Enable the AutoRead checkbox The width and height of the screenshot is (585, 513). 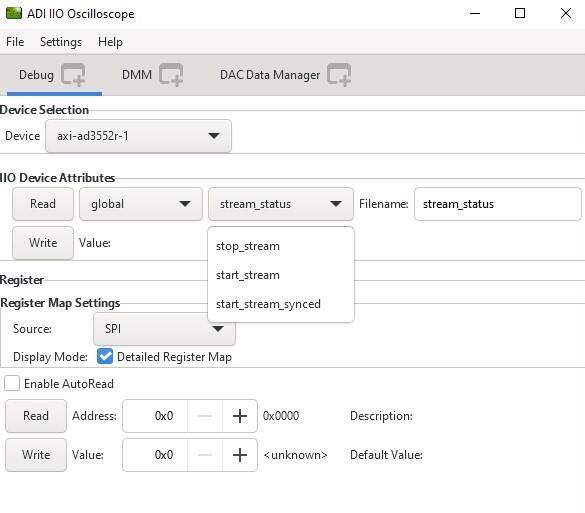12,384
